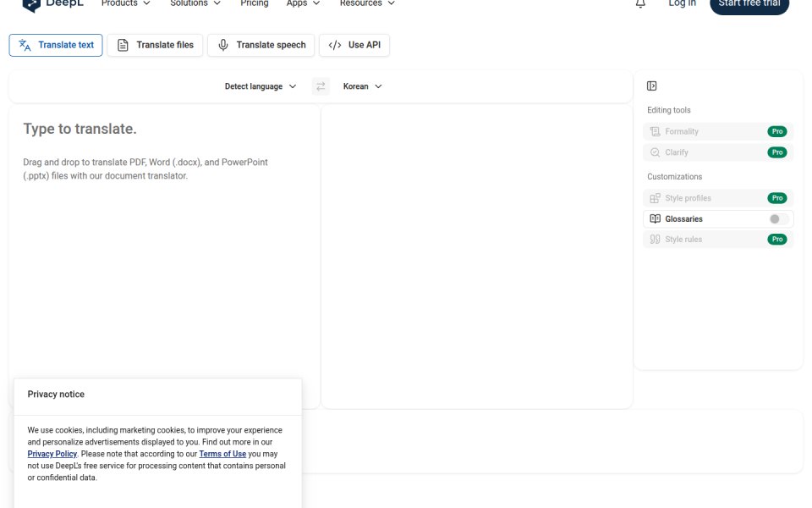Click the Clarify tool icon
812x508 pixels.
[x=655, y=152]
